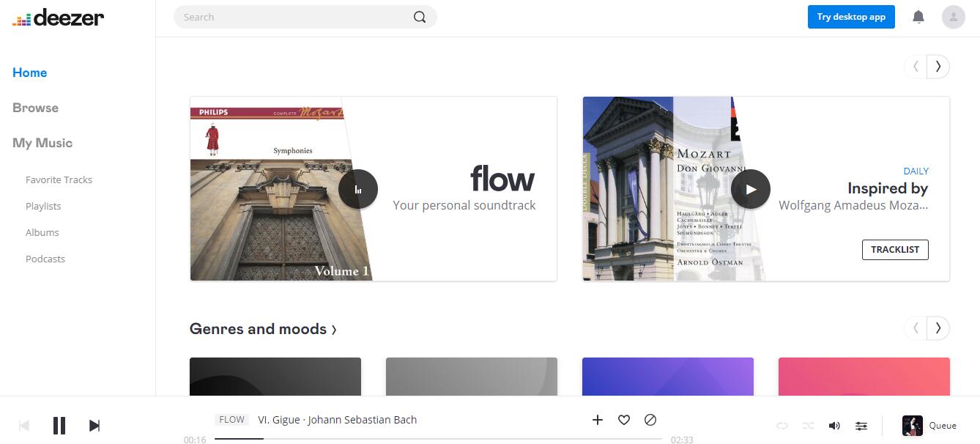Click top carousel previous arrow

click(916, 67)
